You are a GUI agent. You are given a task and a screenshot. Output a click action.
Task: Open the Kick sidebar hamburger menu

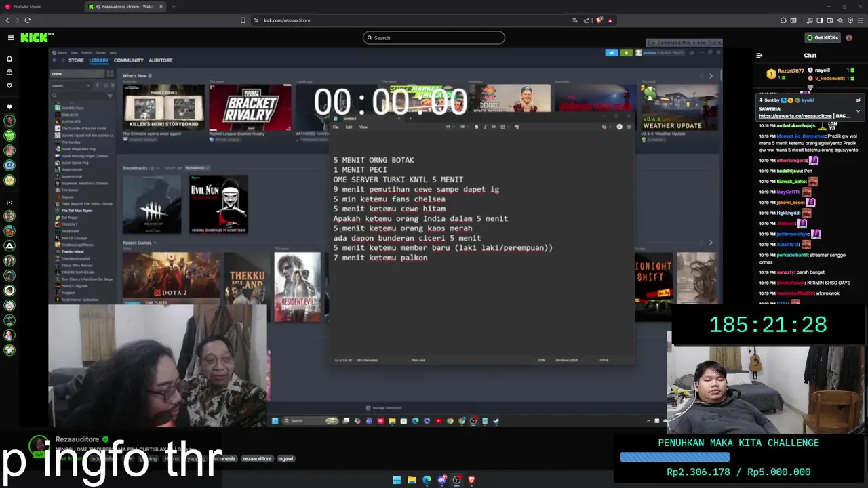point(10,38)
